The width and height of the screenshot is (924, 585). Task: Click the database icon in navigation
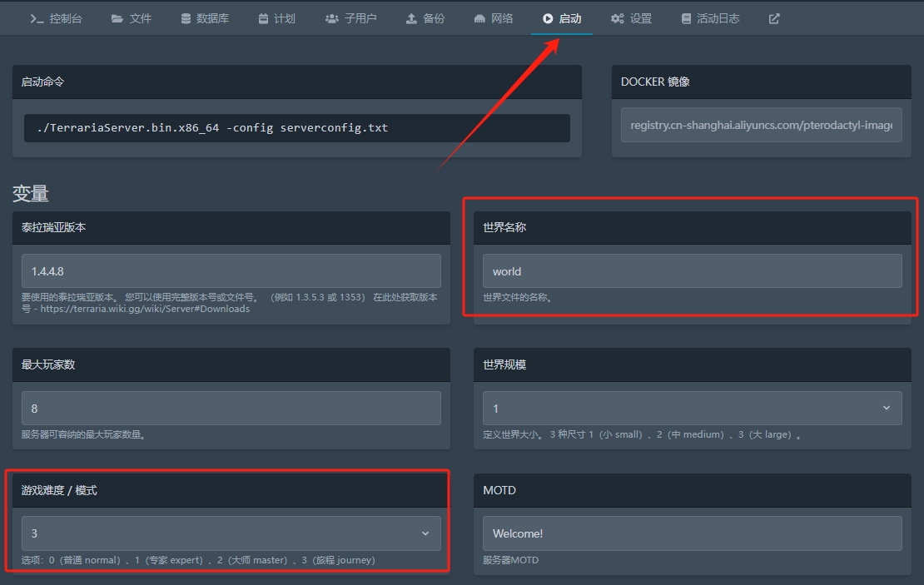185,18
